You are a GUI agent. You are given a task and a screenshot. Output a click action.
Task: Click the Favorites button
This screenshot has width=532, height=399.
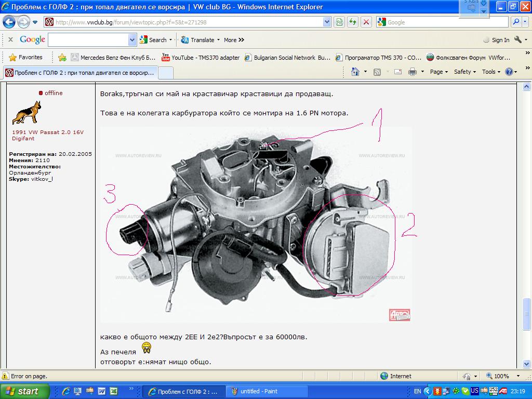[25, 57]
